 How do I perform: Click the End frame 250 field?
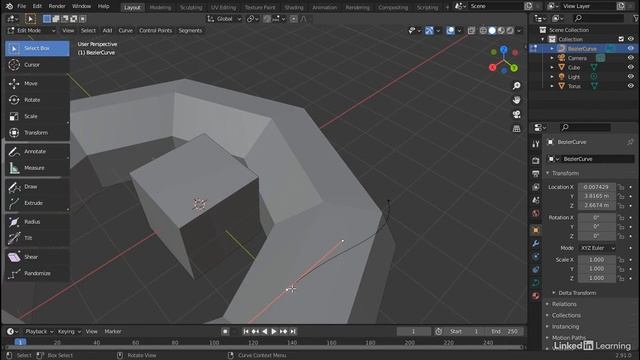(504, 331)
